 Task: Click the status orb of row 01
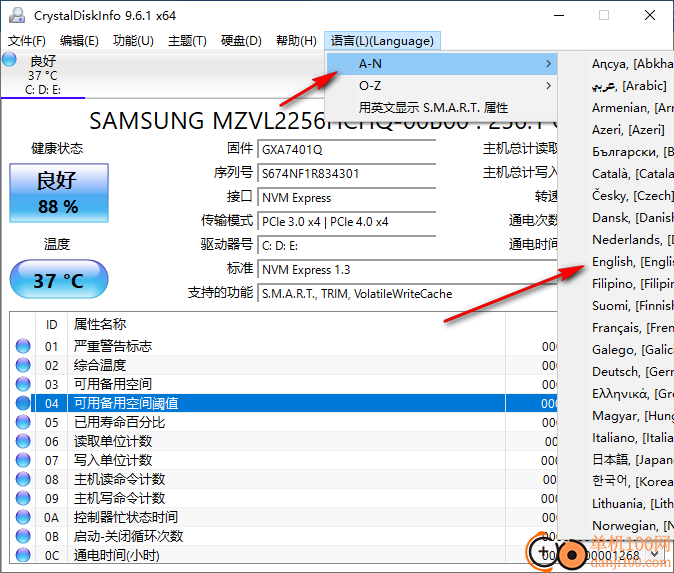[23, 346]
